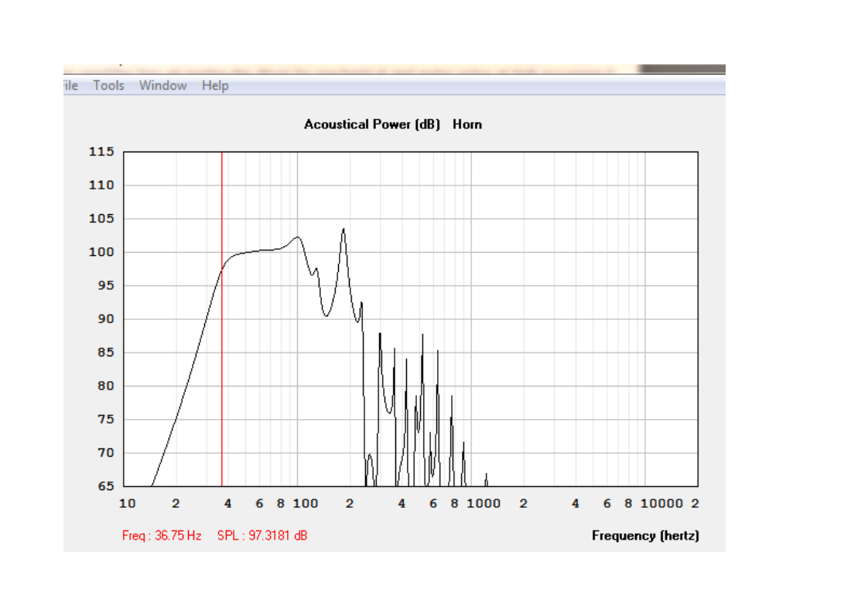Click the 1000 label on the frequency axis
The image size is (868, 613).
pyautogui.click(x=484, y=503)
